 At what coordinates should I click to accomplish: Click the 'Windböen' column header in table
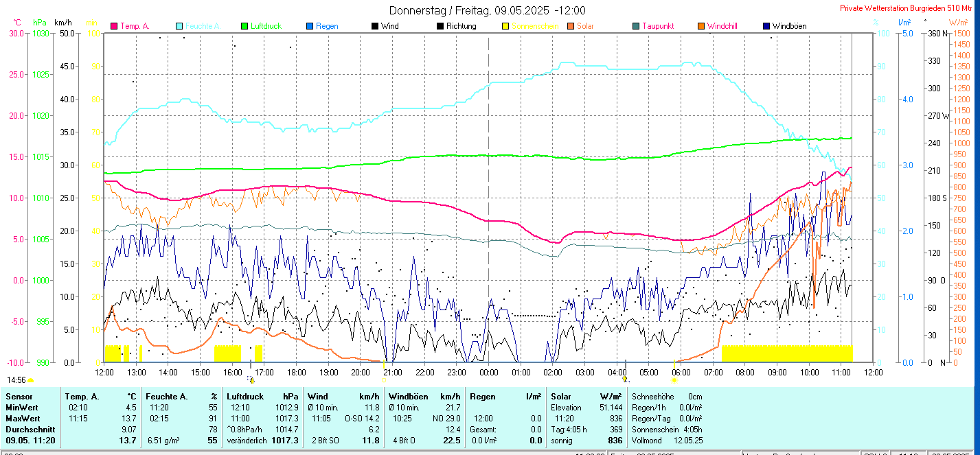(x=409, y=397)
